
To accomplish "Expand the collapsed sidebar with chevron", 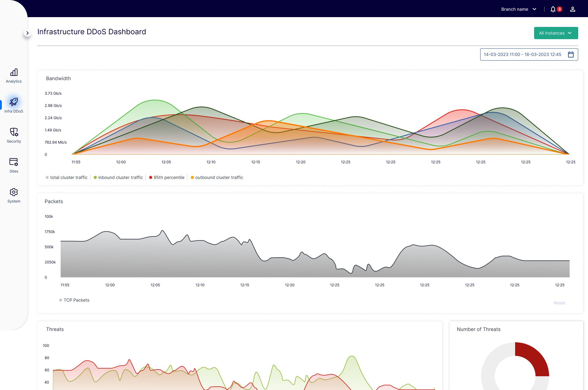I will coord(27,33).
